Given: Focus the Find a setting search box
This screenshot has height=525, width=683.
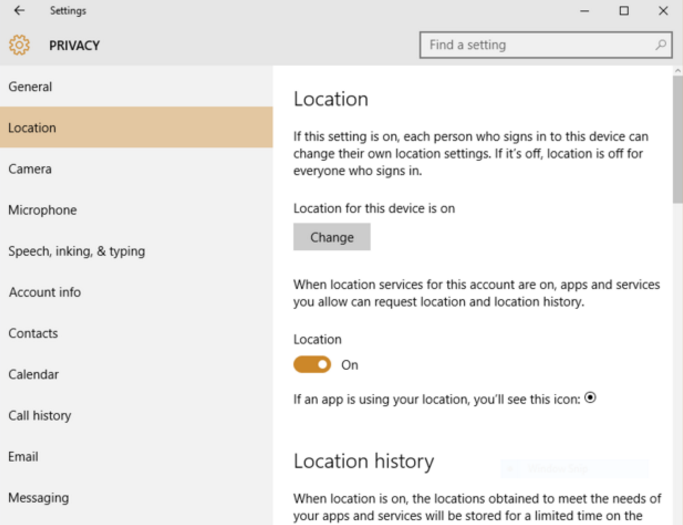Looking at the screenshot, I should coord(546,44).
